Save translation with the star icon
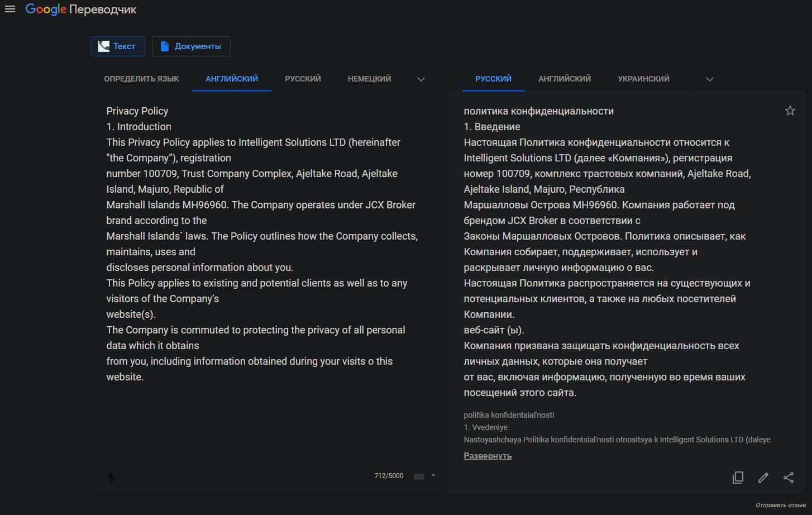812x515 pixels. tap(790, 111)
